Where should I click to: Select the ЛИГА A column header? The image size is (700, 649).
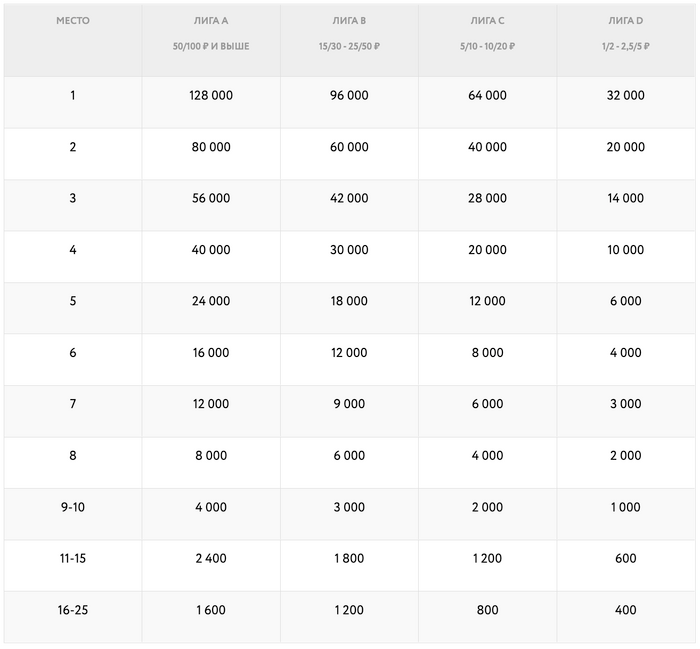(x=210, y=21)
